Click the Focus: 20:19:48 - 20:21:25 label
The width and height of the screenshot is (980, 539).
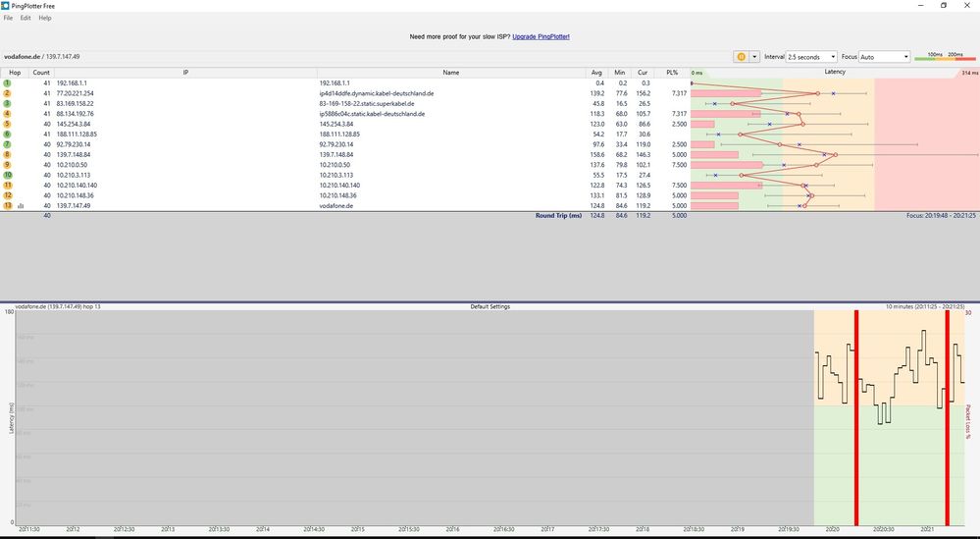(x=941, y=216)
